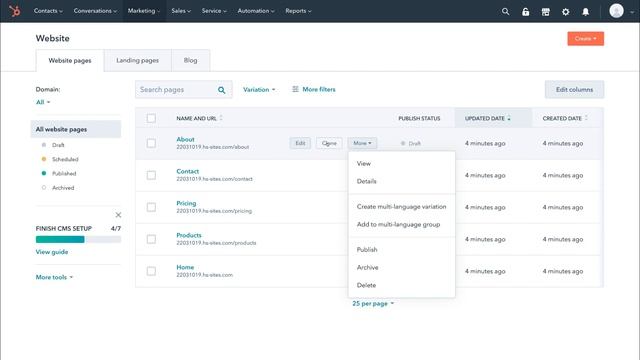Open the settings gear icon

pyautogui.click(x=565, y=12)
